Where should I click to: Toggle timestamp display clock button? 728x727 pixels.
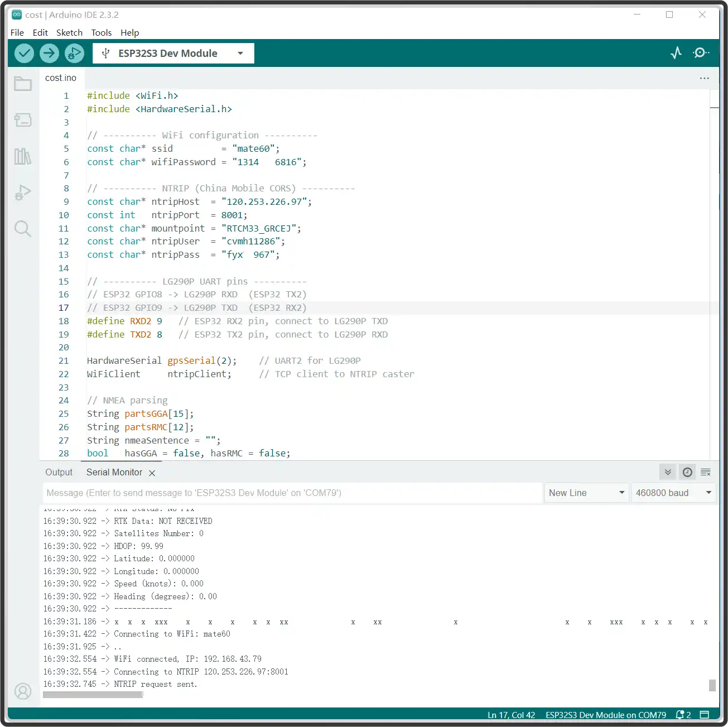point(687,472)
